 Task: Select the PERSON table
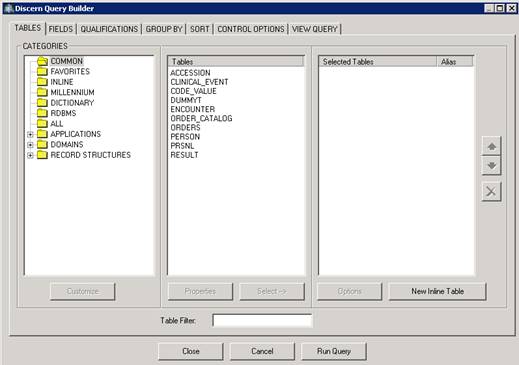point(185,137)
